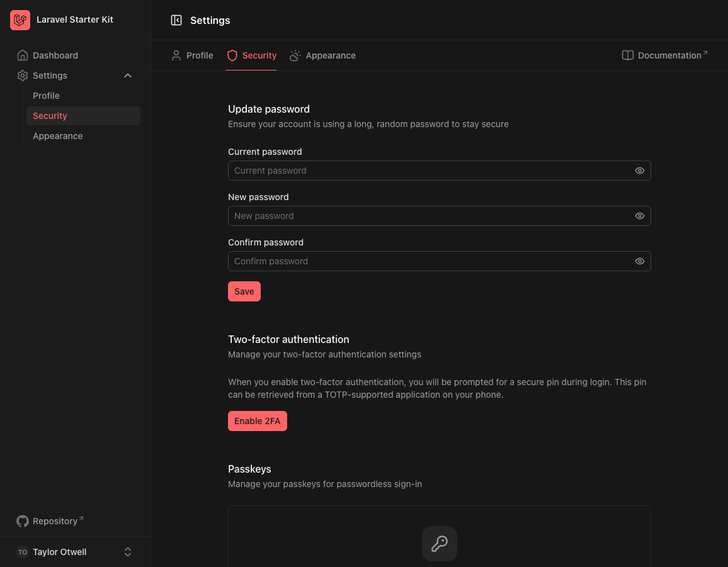Show the Current password field contents

click(639, 171)
